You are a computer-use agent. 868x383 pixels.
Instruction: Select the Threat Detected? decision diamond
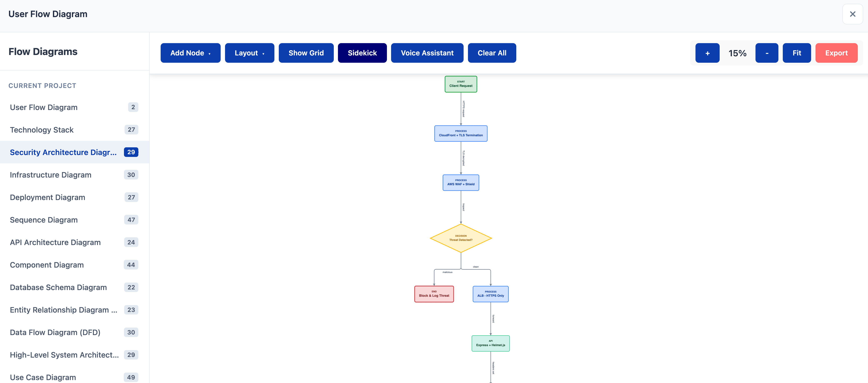[x=461, y=238]
